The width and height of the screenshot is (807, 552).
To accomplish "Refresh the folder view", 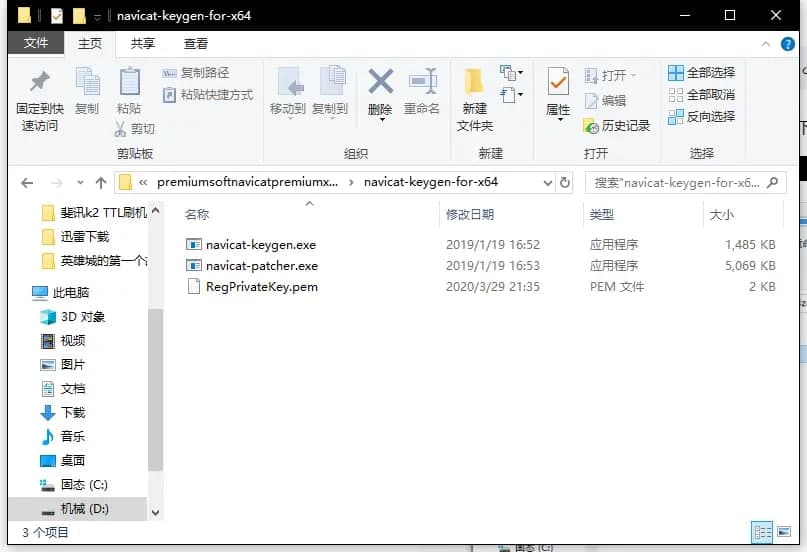I will click(565, 183).
